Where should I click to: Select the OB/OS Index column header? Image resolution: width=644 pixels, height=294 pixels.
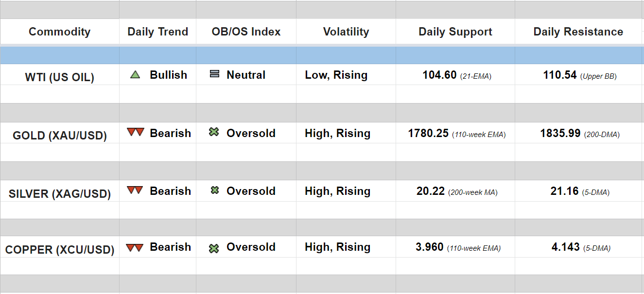tap(246, 32)
